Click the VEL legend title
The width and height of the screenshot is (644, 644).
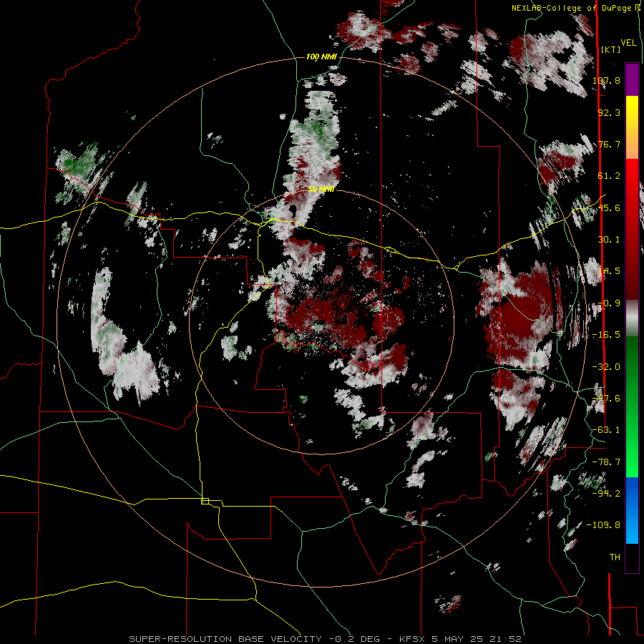629,42
